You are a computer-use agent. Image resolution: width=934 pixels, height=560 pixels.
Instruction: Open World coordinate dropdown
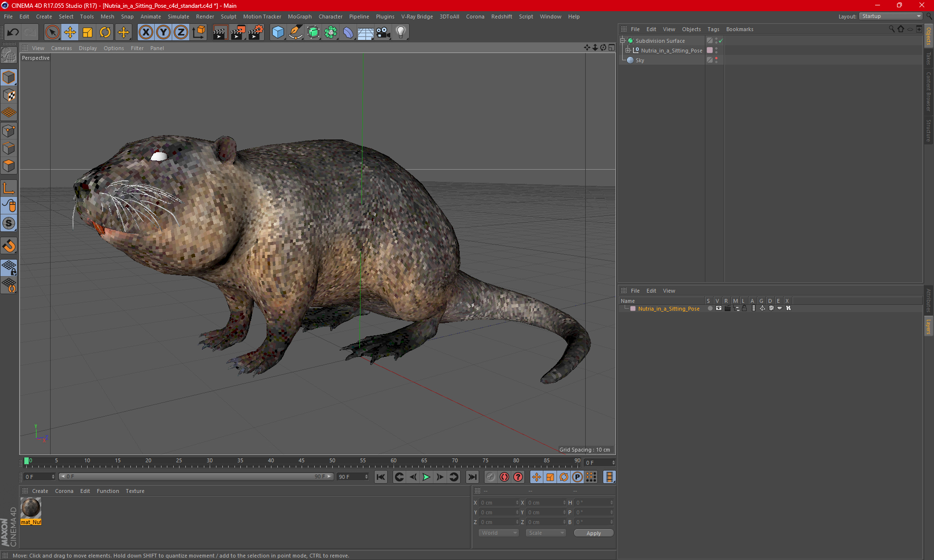(x=499, y=533)
